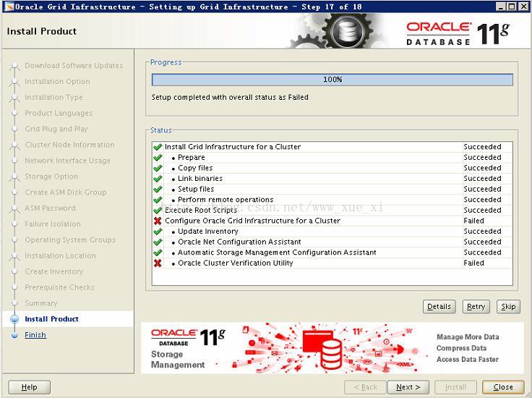Close the installer with Close button
532x398 pixels.
[503, 387]
